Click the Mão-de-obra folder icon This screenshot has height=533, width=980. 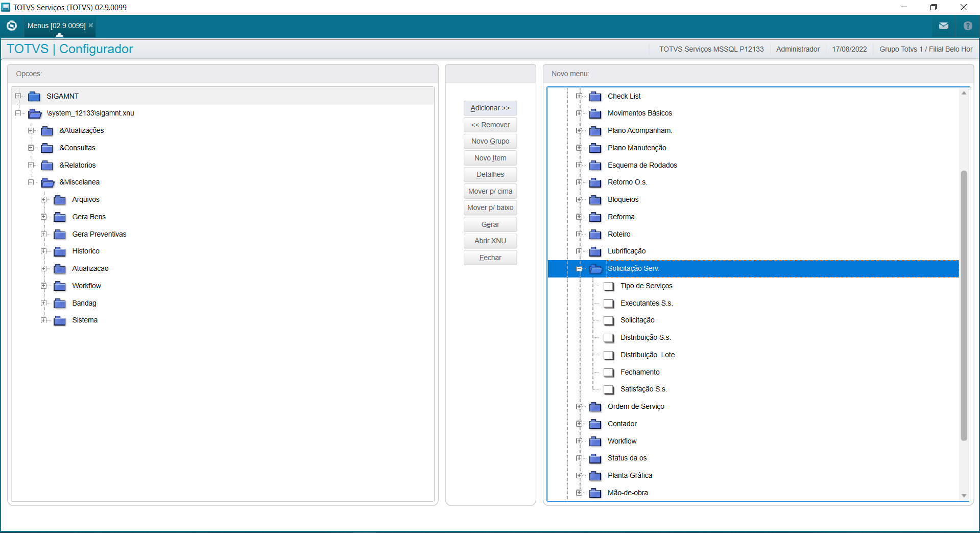[x=595, y=493]
